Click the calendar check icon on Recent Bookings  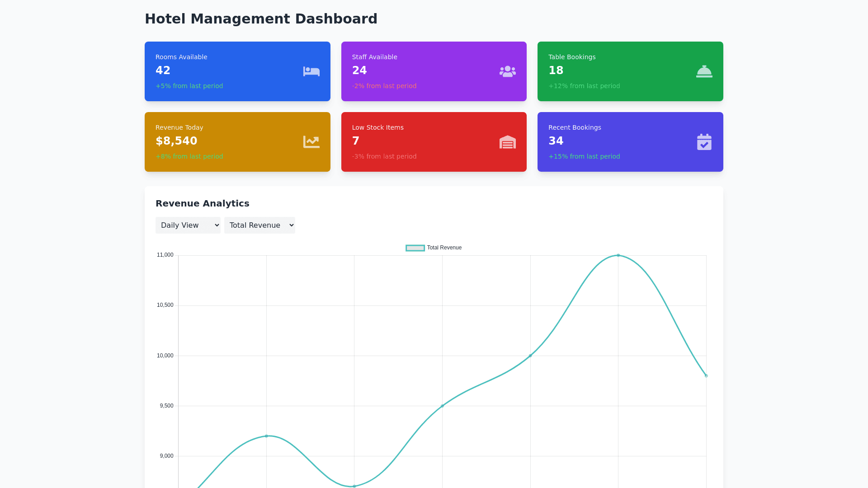(704, 142)
